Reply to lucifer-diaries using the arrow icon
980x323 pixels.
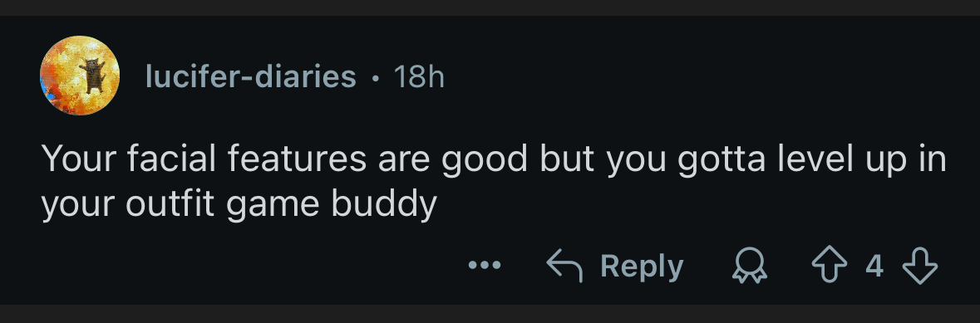pos(564,266)
